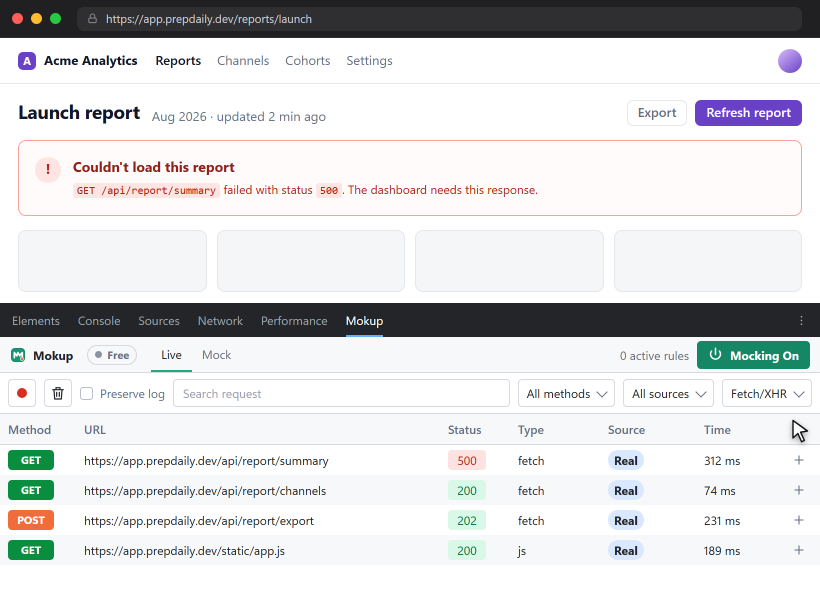Open the Settings nav item
The height and width of the screenshot is (600, 820).
(369, 61)
